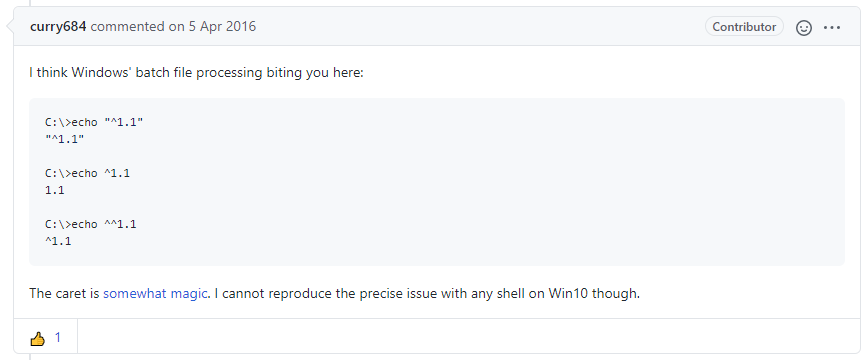Click the Contributor badge label
This screenshot has height=360, width=862.
click(x=744, y=26)
